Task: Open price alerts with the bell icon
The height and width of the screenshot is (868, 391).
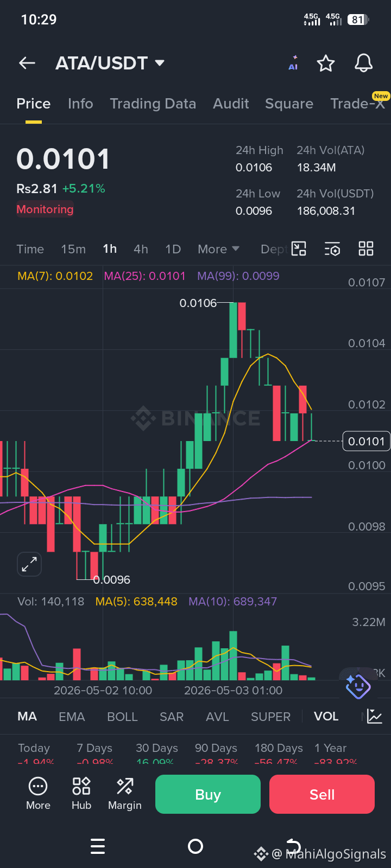Action: coord(364,63)
